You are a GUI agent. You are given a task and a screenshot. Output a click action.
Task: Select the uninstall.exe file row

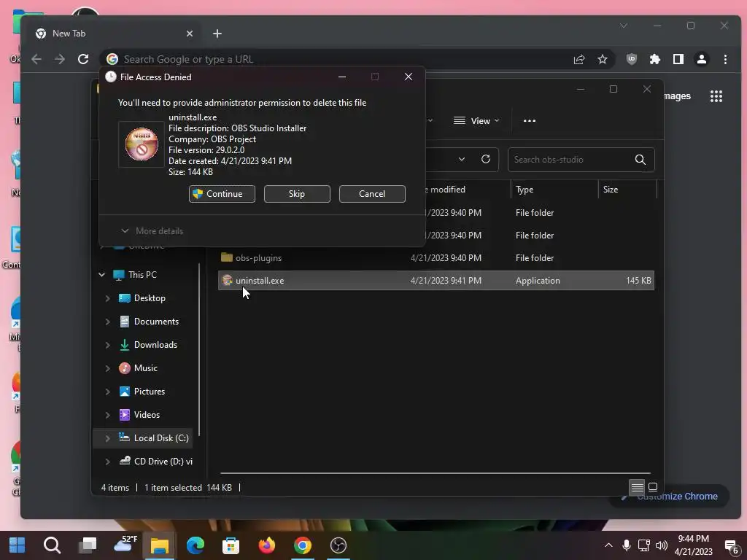coord(436,281)
